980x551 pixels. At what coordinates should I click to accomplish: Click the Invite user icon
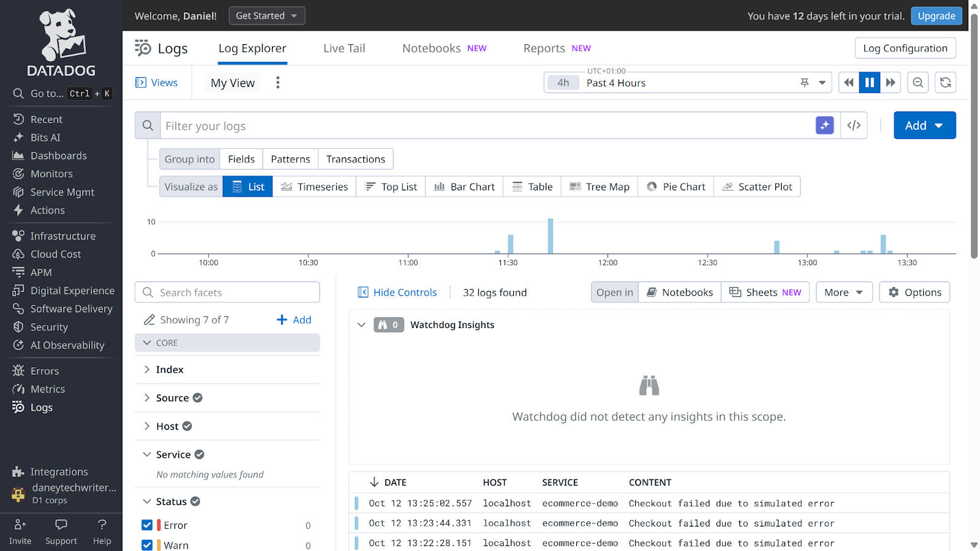tap(20, 524)
